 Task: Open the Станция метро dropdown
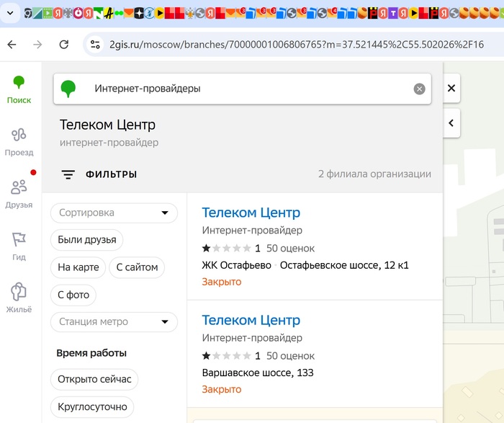pyautogui.click(x=114, y=322)
